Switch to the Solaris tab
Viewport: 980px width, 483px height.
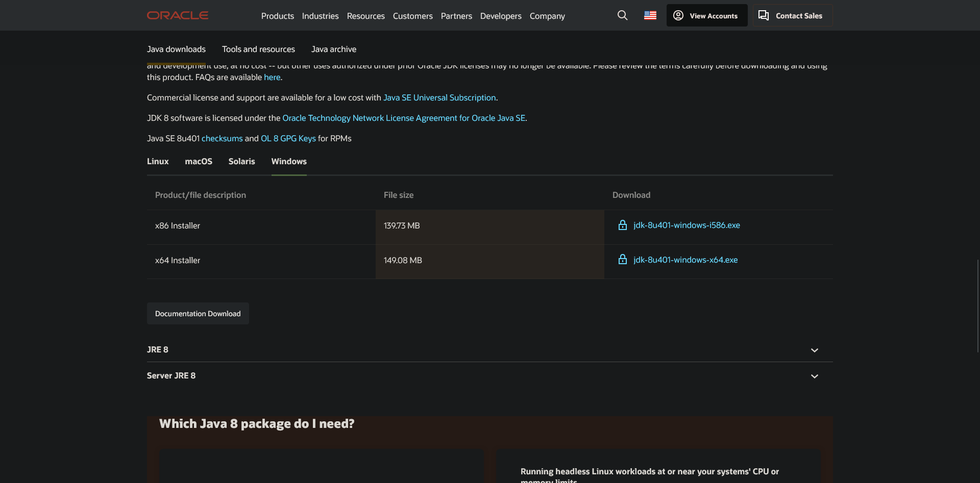(241, 161)
